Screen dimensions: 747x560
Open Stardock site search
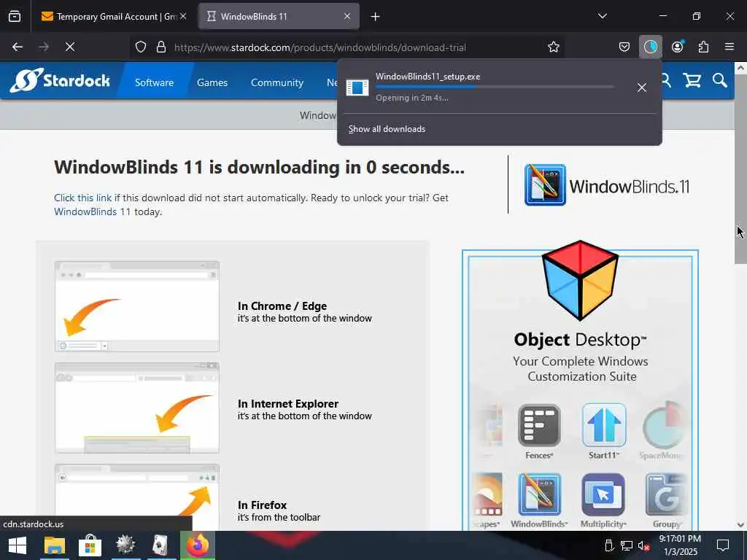click(720, 80)
